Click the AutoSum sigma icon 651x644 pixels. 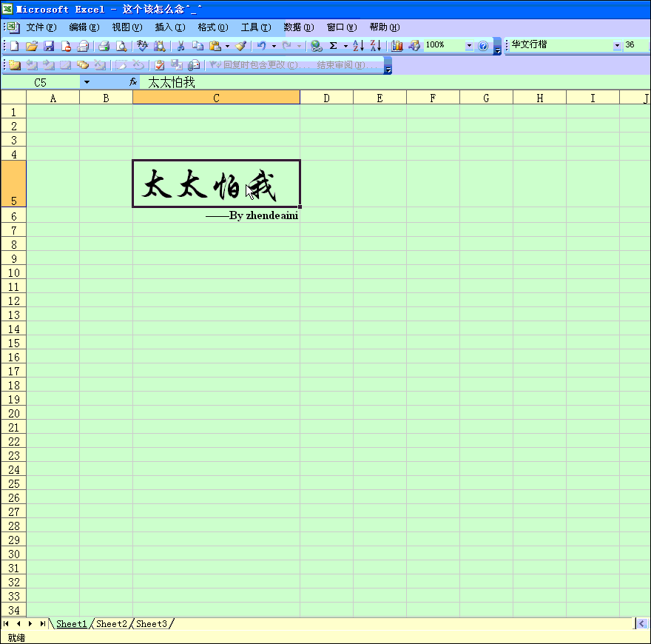(x=333, y=46)
